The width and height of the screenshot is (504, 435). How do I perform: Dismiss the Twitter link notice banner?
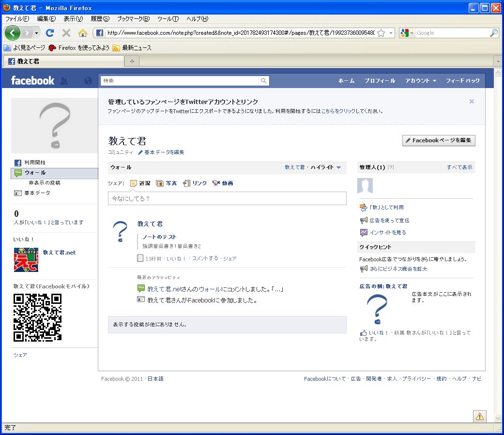click(472, 102)
